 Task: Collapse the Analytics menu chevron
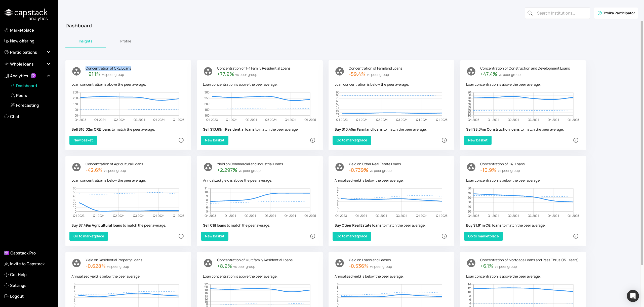coord(49,76)
